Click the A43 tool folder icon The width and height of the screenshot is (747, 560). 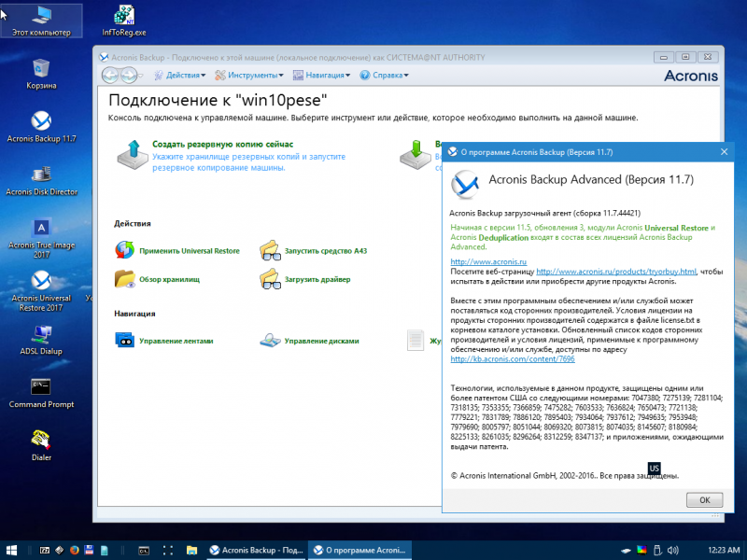(x=270, y=250)
